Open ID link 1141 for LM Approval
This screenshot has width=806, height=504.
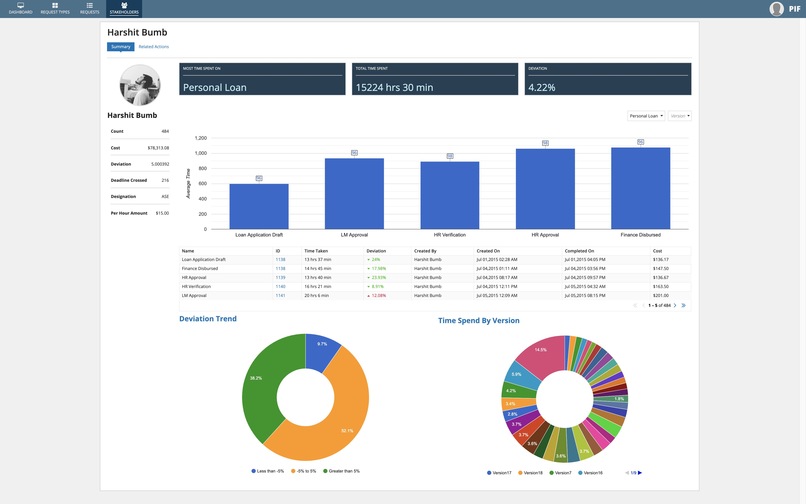click(x=280, y=296)
